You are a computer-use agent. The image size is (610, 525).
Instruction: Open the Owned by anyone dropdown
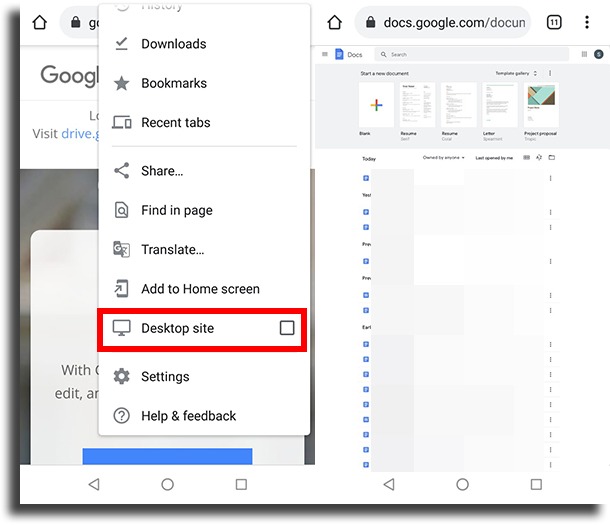point(443,158)
